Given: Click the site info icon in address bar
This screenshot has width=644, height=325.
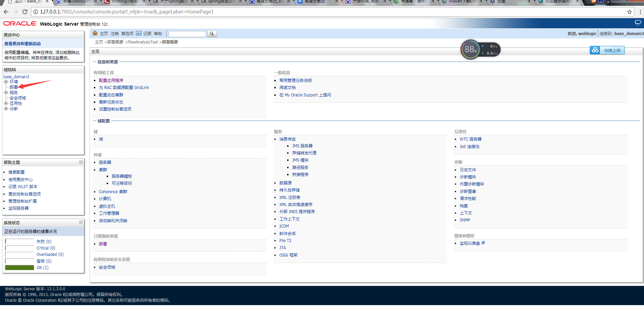Looking at the screenshot, I should (35, 12).
